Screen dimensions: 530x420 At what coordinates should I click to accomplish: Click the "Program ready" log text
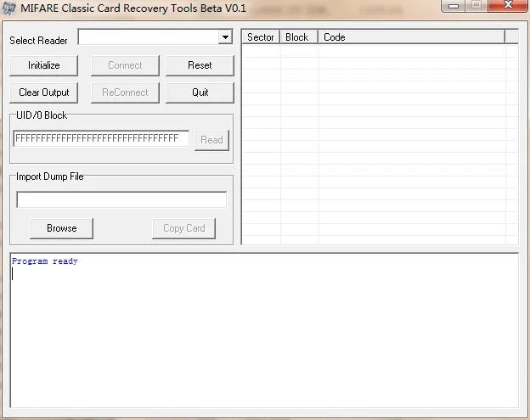(x=45, y=261)
